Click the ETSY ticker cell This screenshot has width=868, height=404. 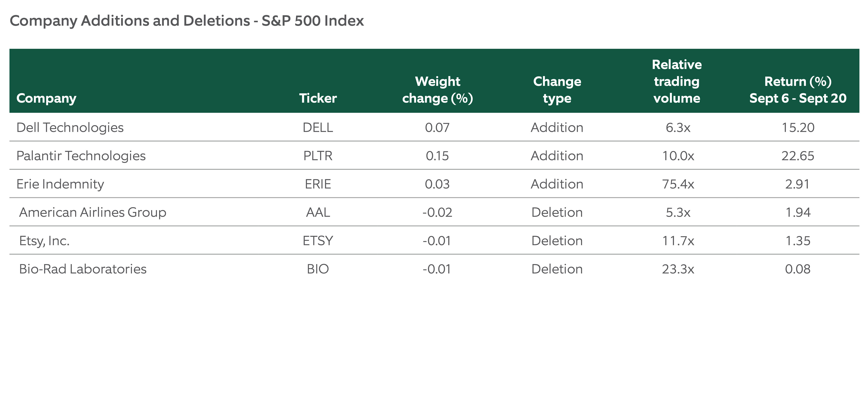[318, 241]
